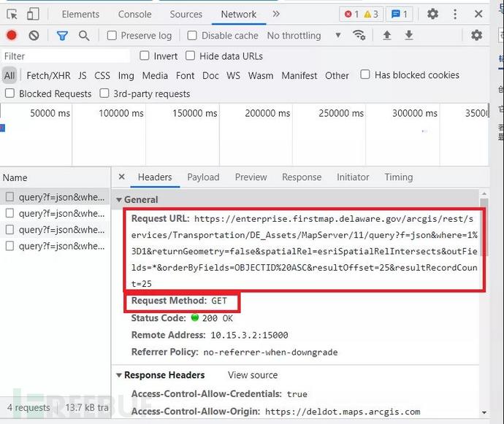The image size is (504, 424).
Task: Open the three-dot customize DevTools menu
Action: click(x=455, y=14)
